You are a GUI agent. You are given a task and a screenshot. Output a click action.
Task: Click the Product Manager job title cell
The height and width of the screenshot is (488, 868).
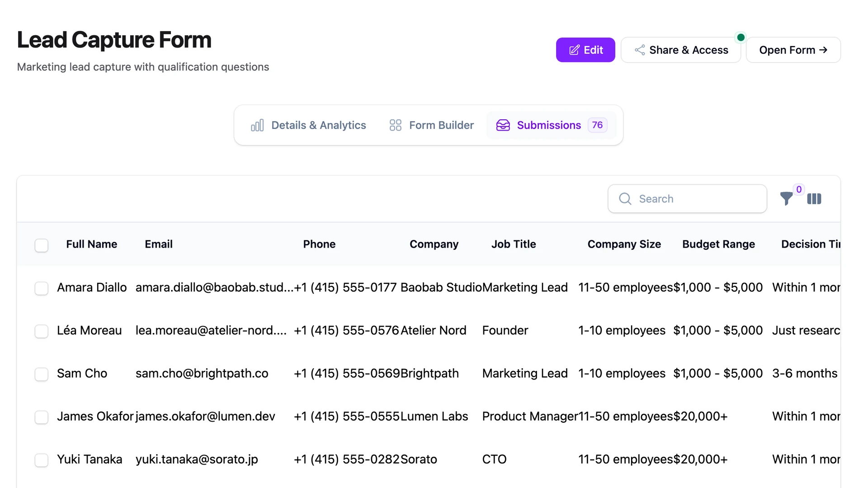530,416
